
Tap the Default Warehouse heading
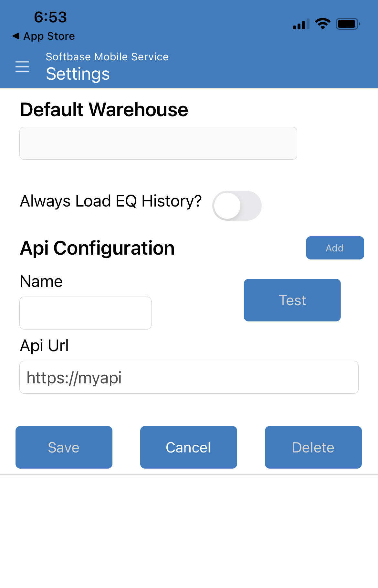104,109
